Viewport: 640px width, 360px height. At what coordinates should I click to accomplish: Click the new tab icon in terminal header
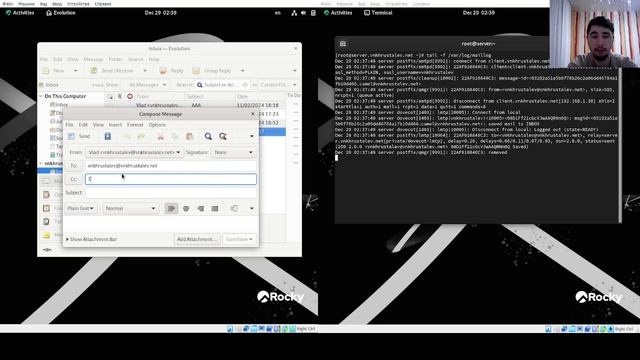click(x=343, y=44)
